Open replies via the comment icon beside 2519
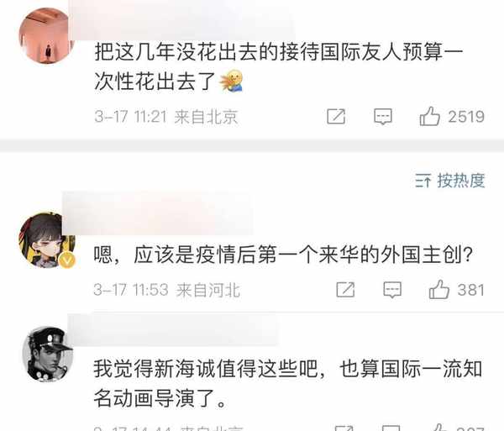This screenshot has width=504, height=431. click(x=383, y=116)
